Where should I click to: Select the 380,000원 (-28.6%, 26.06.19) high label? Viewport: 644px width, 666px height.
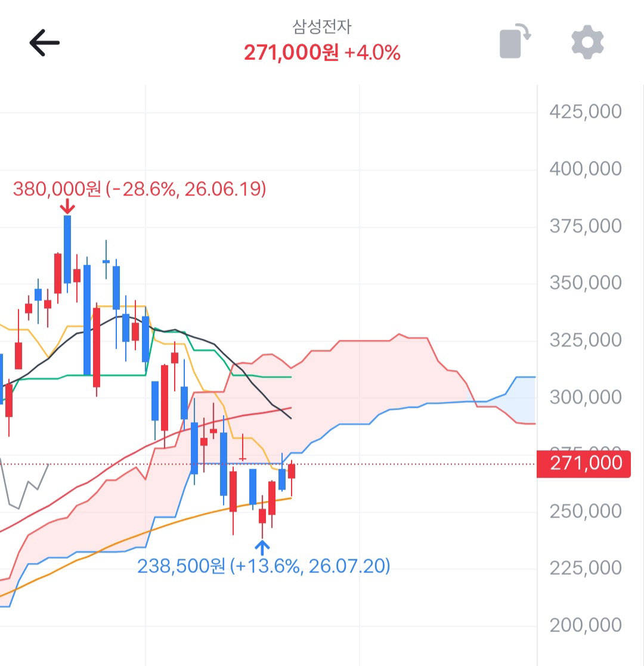(140, 188)
